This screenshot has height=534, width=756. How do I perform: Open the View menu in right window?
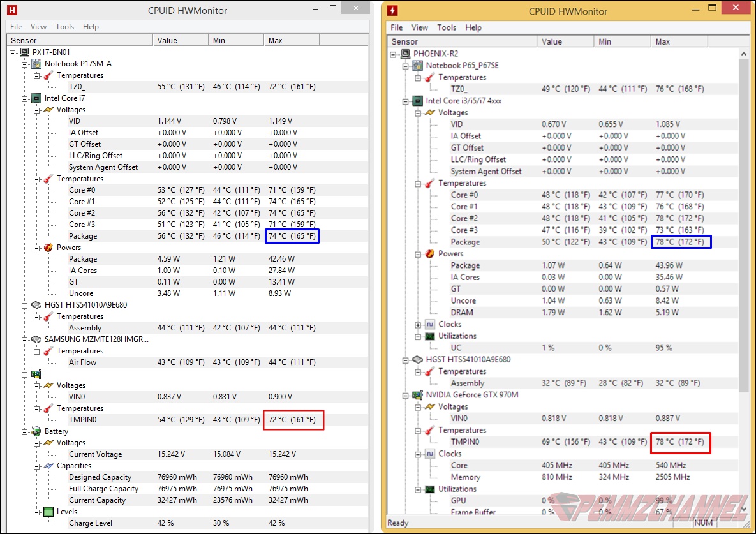pyautogui.click(x=420, y=27)
